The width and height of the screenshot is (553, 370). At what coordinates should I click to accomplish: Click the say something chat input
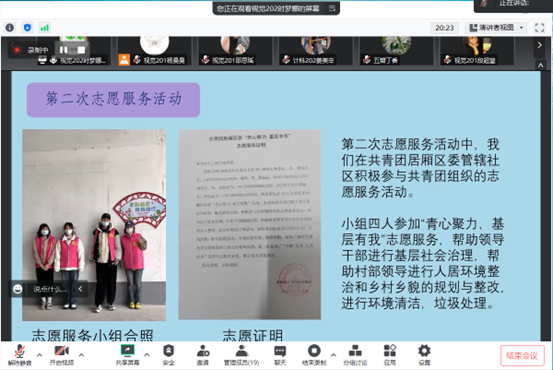point(49,289)
